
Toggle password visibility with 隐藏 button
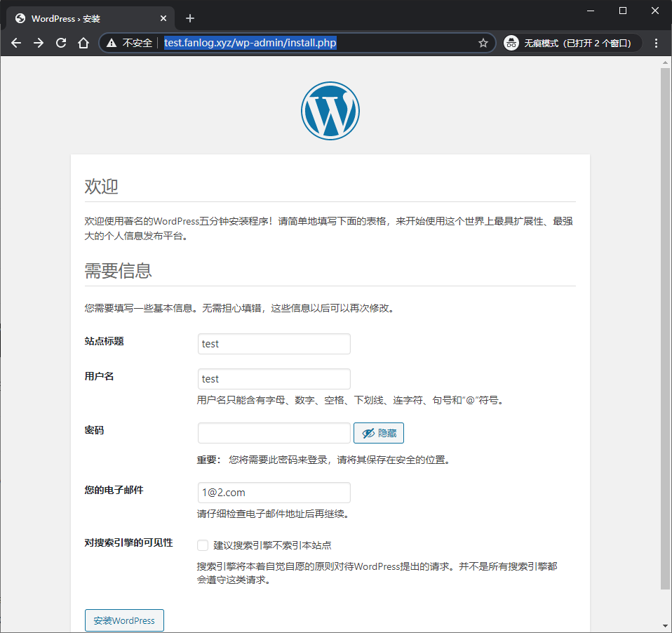(x=378, y=433)
